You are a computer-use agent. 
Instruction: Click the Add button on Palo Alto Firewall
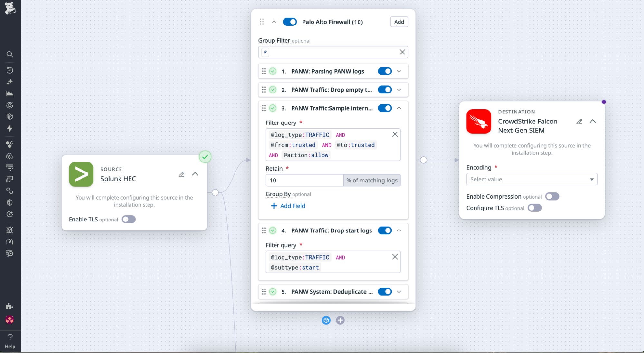(x=399, y=22)
